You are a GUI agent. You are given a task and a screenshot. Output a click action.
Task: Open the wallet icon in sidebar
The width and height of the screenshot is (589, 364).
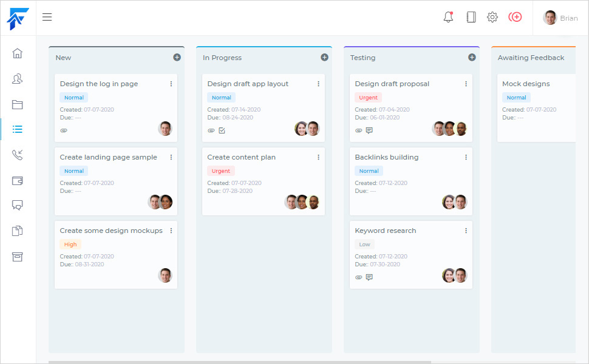(x=18, y=180)
